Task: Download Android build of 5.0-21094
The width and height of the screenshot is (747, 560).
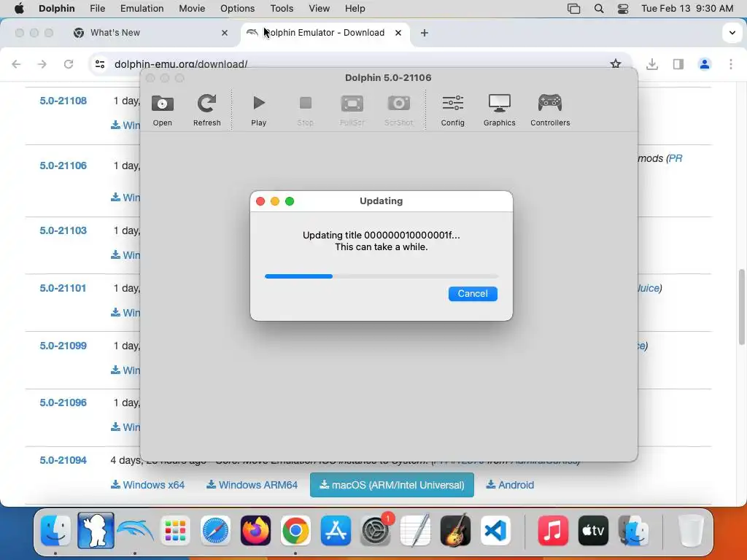Action: pyautogui.click(x=510, y=485)
